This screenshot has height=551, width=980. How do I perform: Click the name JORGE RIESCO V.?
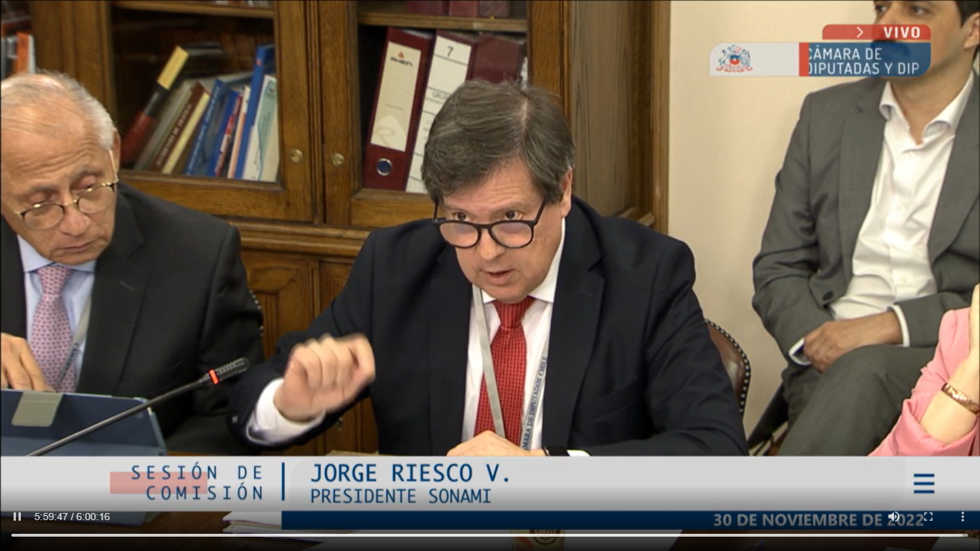[410, 474]
